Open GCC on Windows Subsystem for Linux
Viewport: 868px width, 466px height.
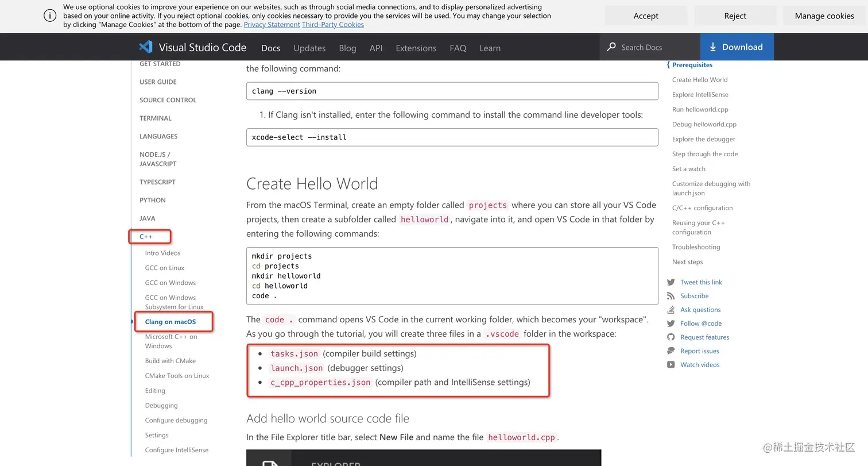point(174,302)
